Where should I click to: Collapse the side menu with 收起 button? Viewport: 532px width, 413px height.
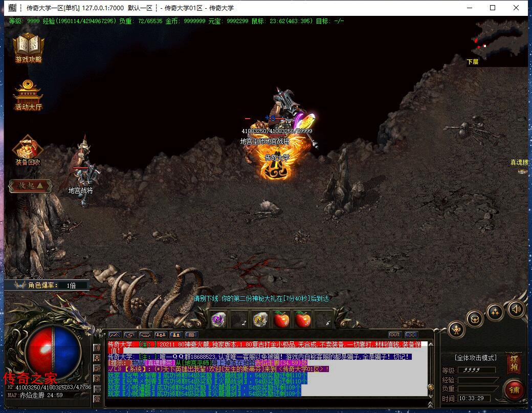point(30,186)
